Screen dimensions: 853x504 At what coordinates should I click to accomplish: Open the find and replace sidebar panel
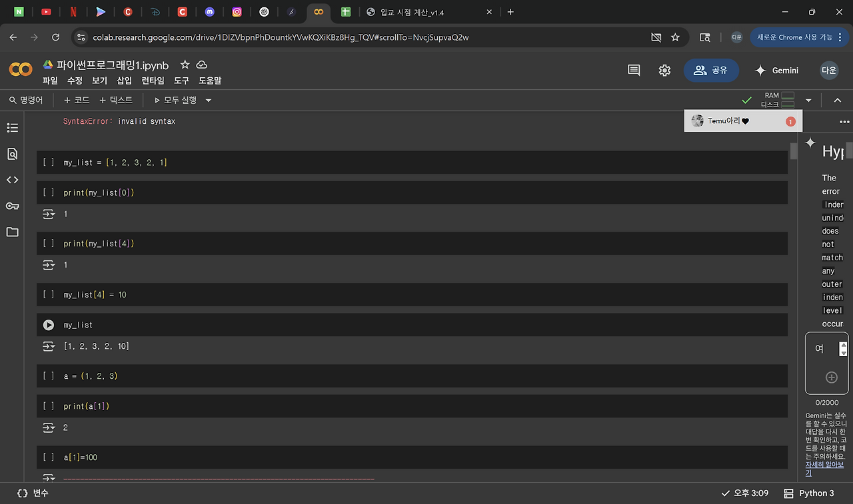pos(12,154)
